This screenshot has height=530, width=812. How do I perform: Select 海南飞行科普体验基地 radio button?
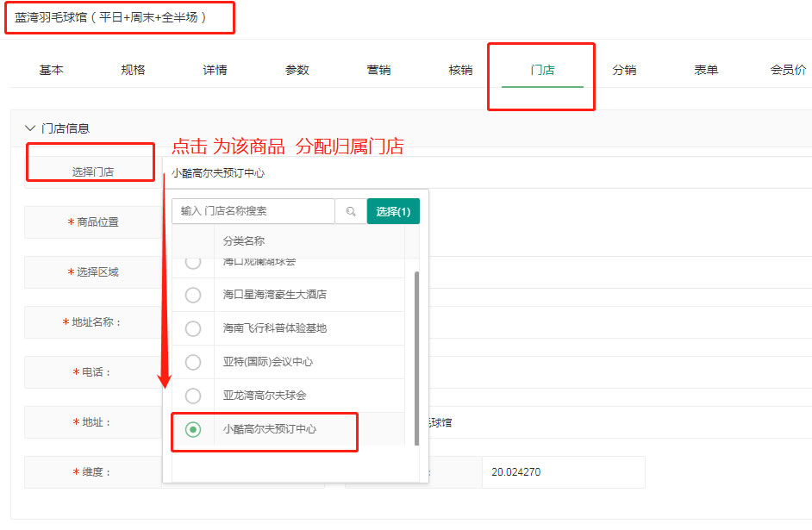[193, 328]
